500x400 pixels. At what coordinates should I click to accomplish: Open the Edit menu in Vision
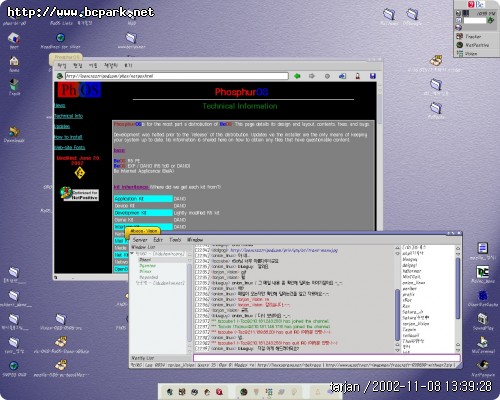coord(158,240)
